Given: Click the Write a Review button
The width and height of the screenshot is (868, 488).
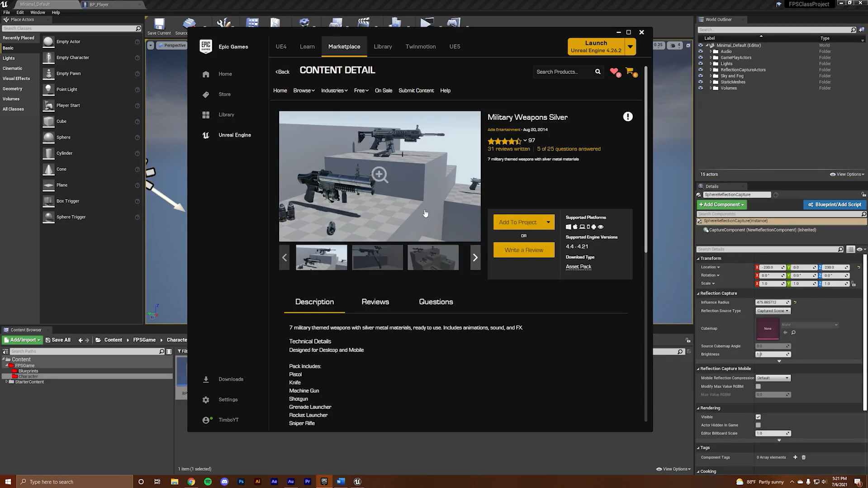Looking at the screenshot, I should coord(524,250).
